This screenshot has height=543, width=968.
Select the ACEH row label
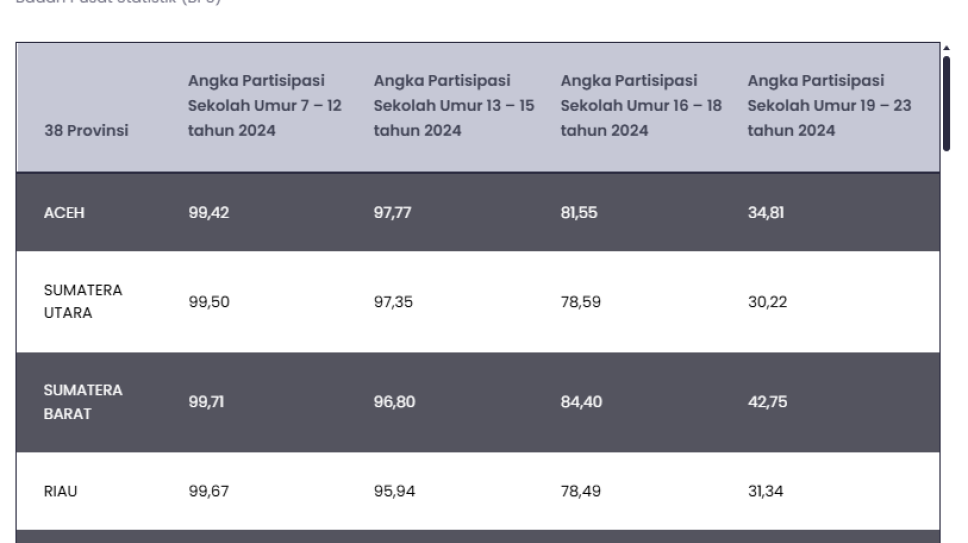pyautogui.click(x=64, y=212)
